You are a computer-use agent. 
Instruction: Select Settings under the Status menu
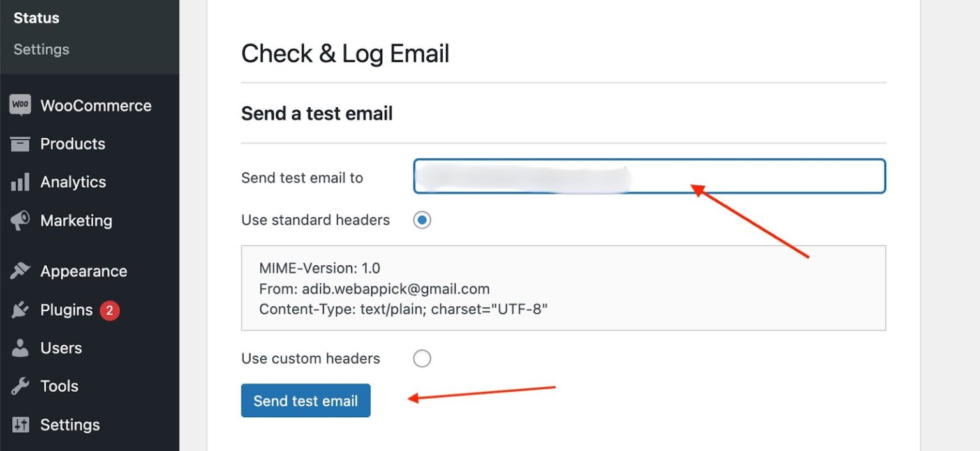pos(41,48)
